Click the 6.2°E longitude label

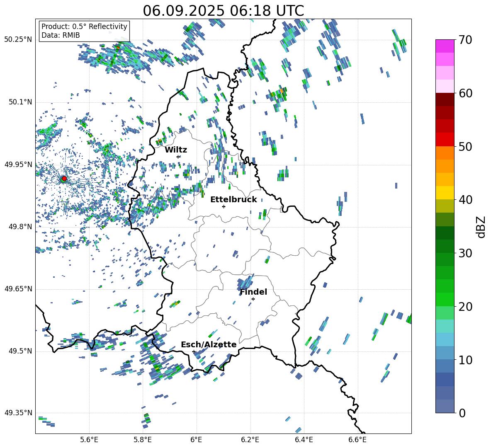point(250,440)
